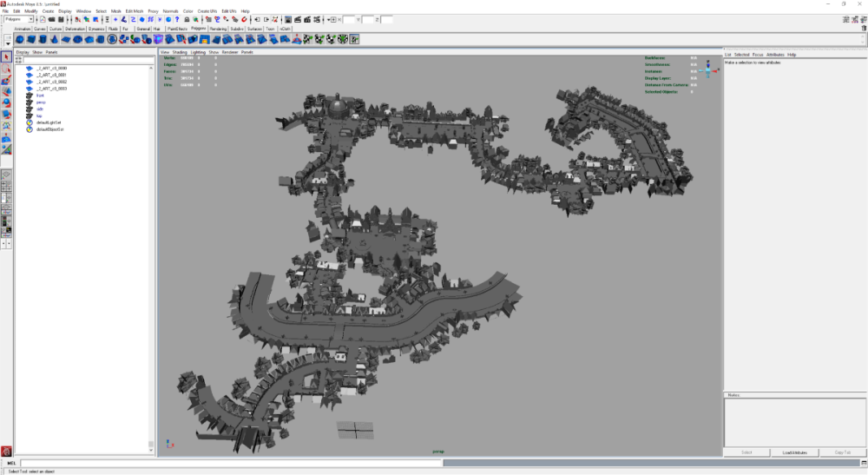Create a polygon sphere from the shelf
Image resolution: width=868 pixels, height=475 pixels.
[20, 39]
